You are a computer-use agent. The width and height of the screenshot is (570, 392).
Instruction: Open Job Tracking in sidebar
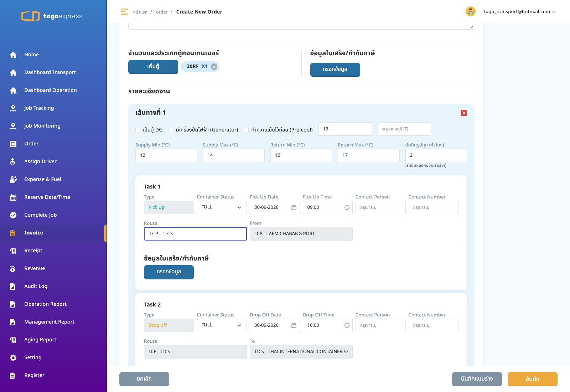pyautogui.click(x=39, y=108)
